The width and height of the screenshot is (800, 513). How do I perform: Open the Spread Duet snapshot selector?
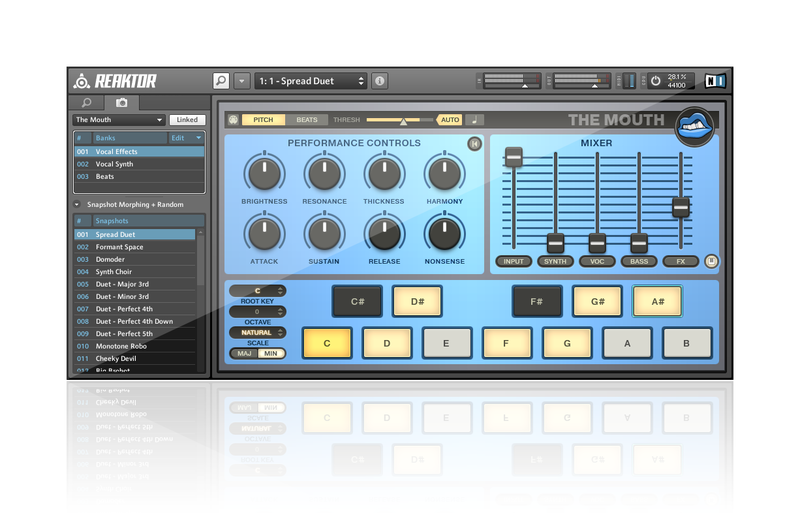coord(310,81)
